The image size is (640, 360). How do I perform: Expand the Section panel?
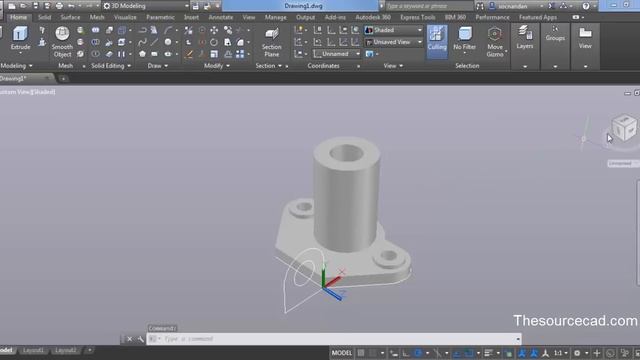click(269, 66)
